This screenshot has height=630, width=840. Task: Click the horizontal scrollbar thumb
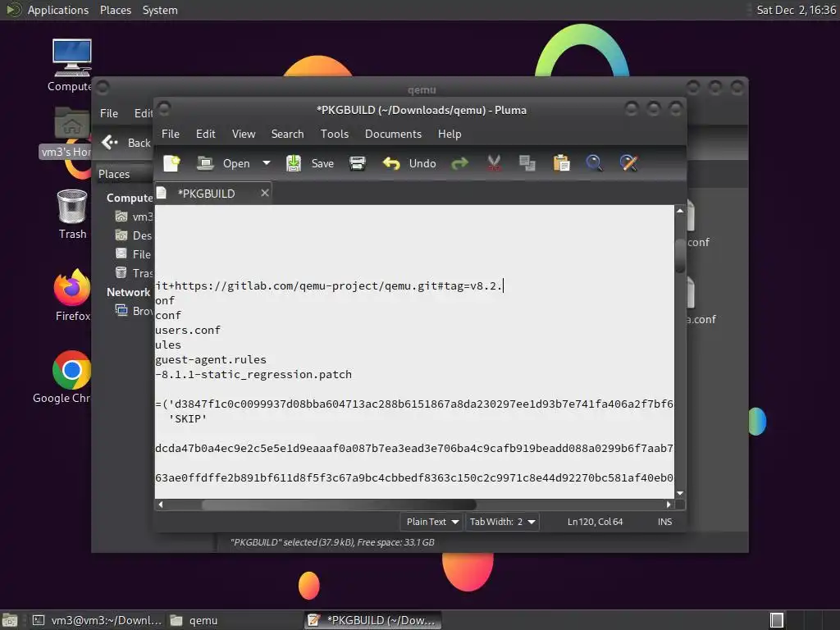click(x=339, y=504)
